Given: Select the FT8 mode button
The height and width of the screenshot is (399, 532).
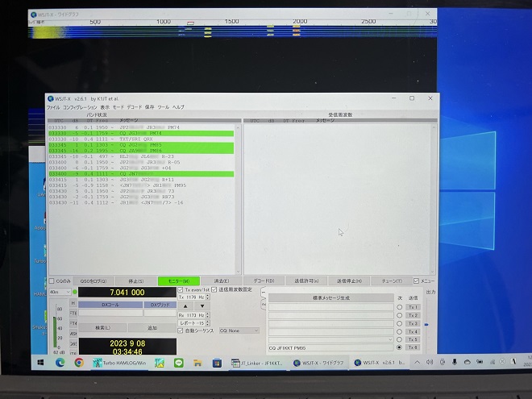Looking at the screenshot, I should (x=73, y=314).
